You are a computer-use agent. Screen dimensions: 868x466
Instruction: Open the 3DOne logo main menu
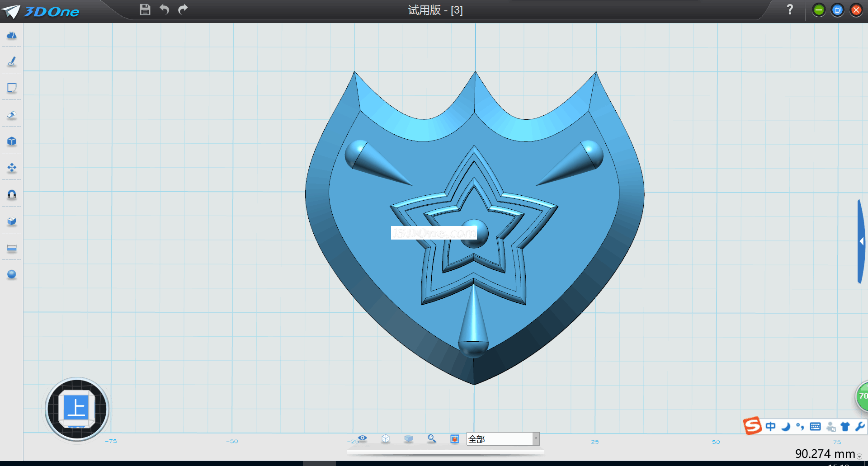[x=41, y=11]
